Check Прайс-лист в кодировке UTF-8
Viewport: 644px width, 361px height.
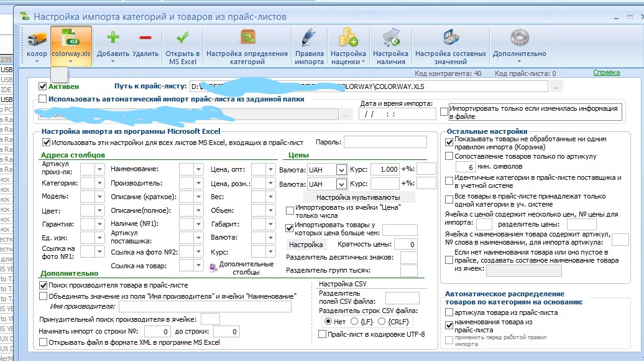tap(323, 334)
